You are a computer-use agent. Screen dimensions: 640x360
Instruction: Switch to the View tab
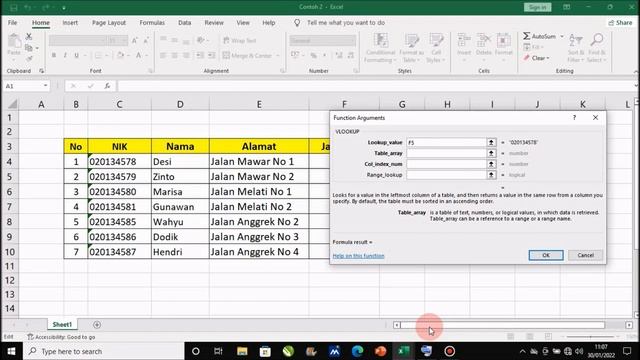tap(243, 23)
